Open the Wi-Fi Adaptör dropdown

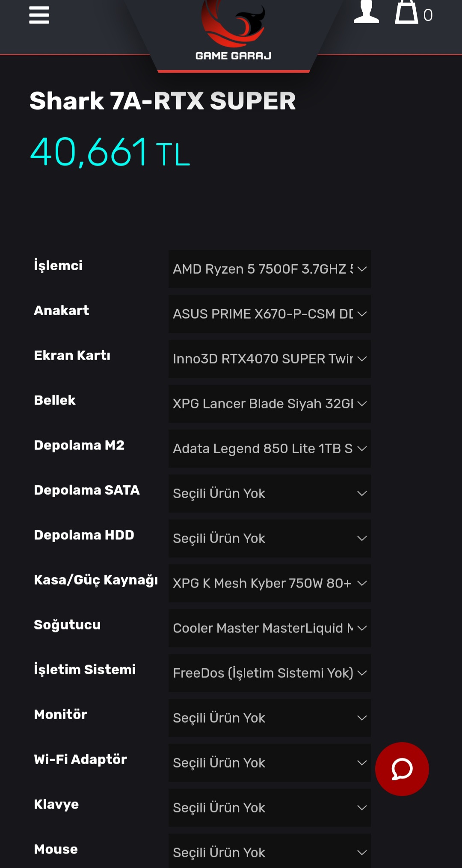269,763
